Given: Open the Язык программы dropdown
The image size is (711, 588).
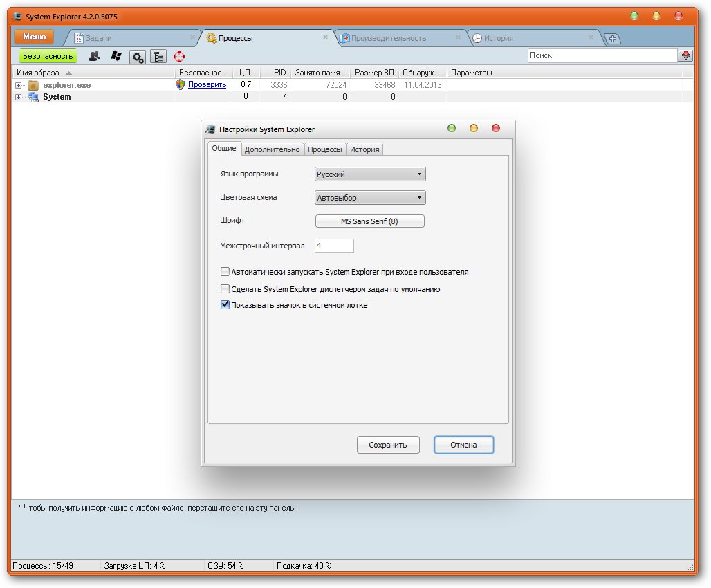Looking at the screenshot, I should coord(370,174).
